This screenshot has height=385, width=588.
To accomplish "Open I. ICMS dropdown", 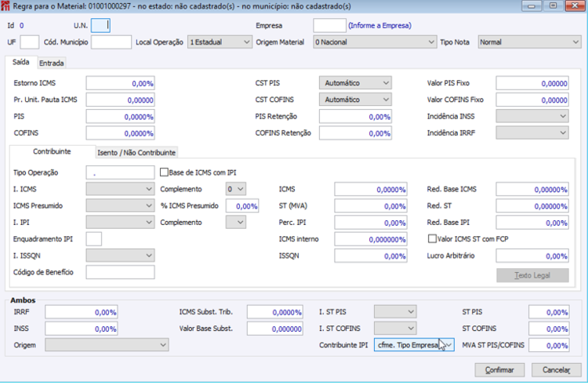I will click(x=120, y=189).
